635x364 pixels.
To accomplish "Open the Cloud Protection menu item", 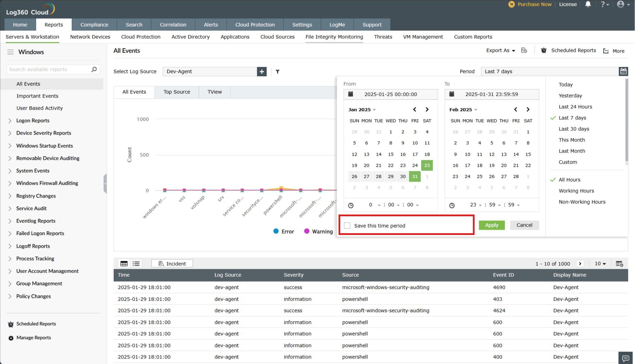I will point(255,25).
